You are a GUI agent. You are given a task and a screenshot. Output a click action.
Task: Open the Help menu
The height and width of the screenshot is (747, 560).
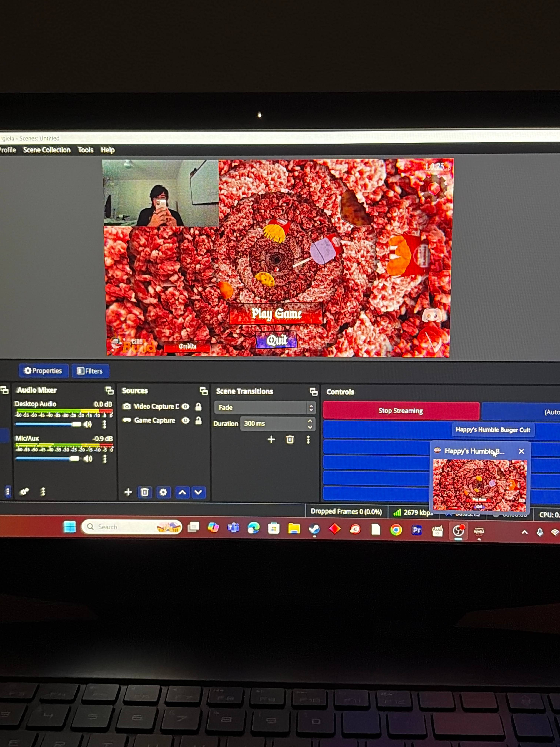[108, 150]
